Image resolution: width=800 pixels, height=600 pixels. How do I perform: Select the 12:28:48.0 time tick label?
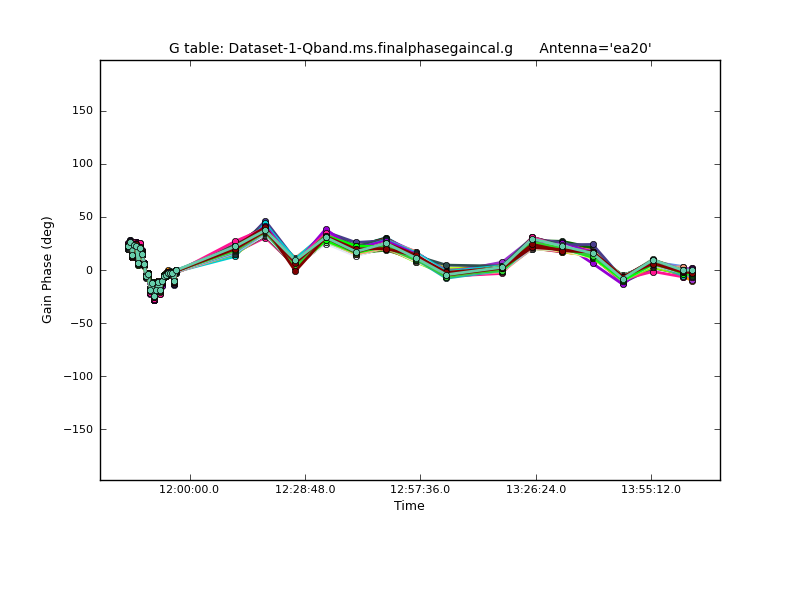point(305,489)
